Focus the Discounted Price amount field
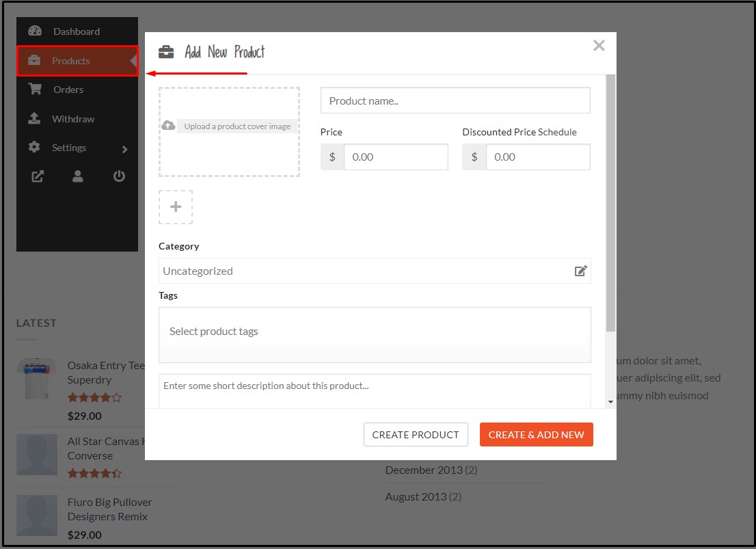This screenshot has width=756, height=549. 538,157
